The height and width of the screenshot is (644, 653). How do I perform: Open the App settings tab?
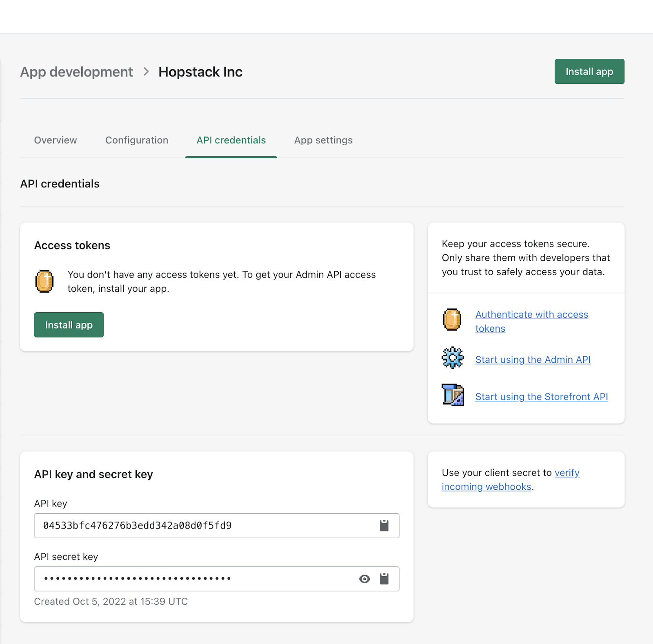[323, 140]
